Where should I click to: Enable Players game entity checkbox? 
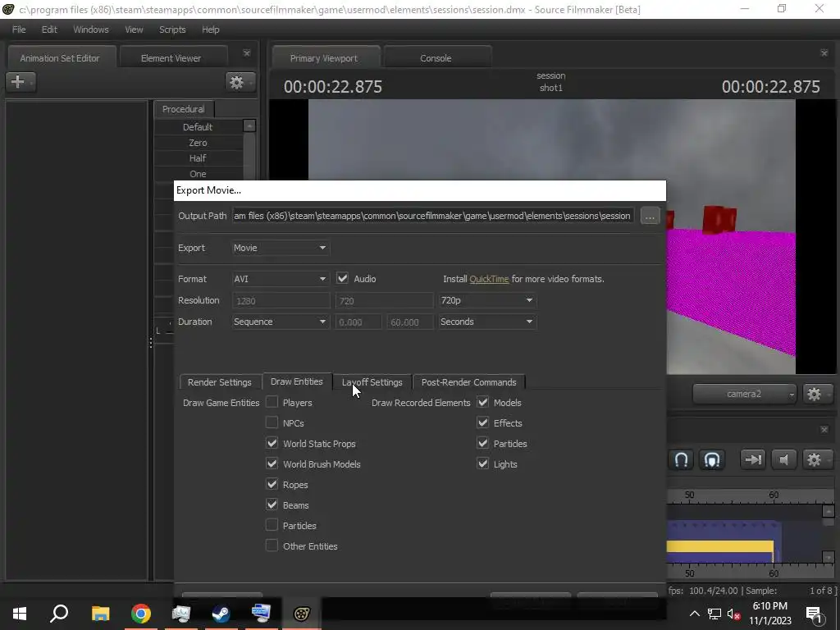[272, 402]
